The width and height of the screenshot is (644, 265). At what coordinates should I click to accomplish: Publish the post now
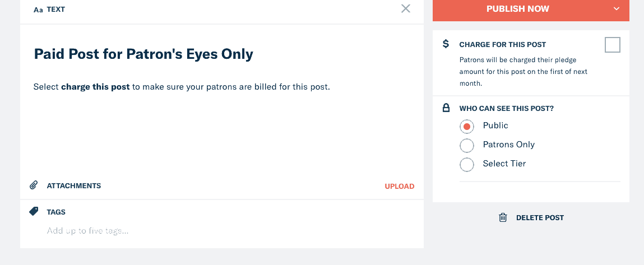[517, 8]
